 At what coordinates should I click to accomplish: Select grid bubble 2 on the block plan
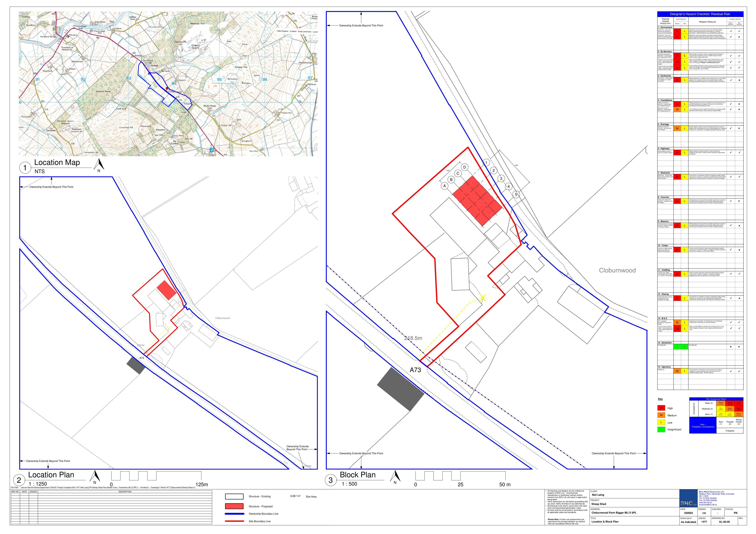coord(494,170)
